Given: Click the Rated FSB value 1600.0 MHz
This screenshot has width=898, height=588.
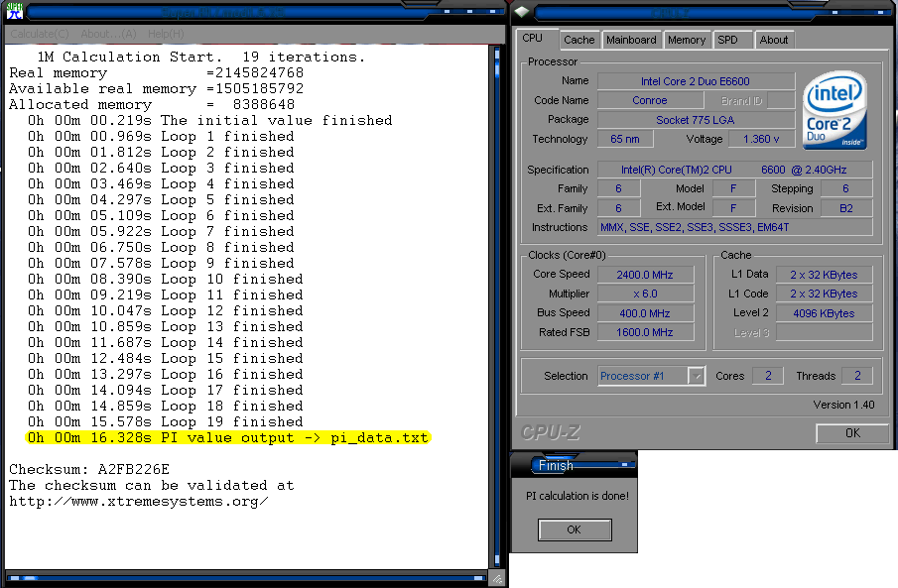Looking at the screenshot, I should [x=645, y=332].
